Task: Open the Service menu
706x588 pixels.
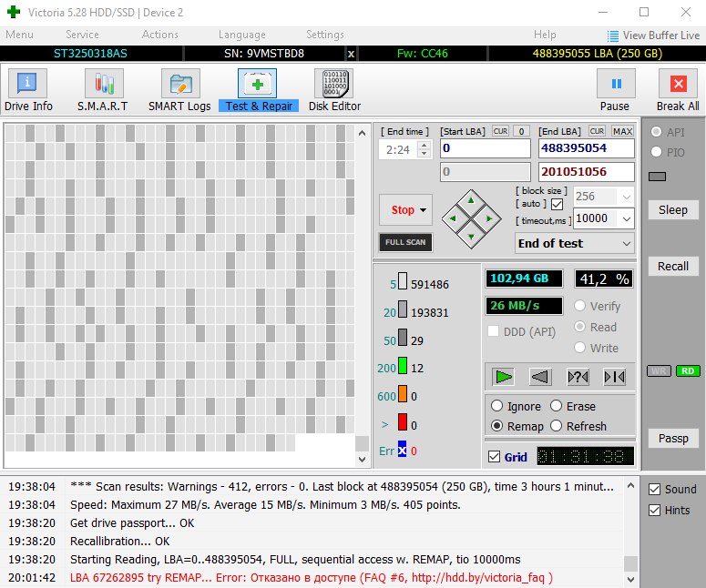Action: click(x=82, y=35)
